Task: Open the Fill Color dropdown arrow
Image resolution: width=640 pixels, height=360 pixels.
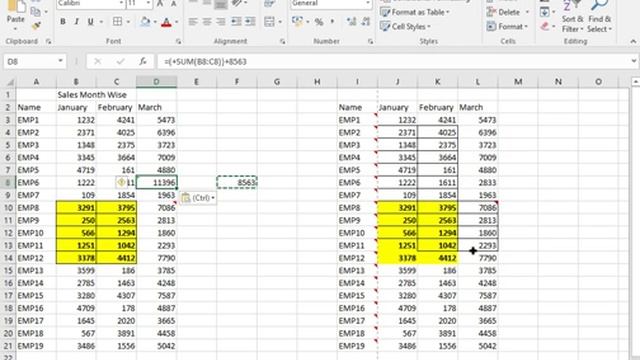Action: (156, 22)
